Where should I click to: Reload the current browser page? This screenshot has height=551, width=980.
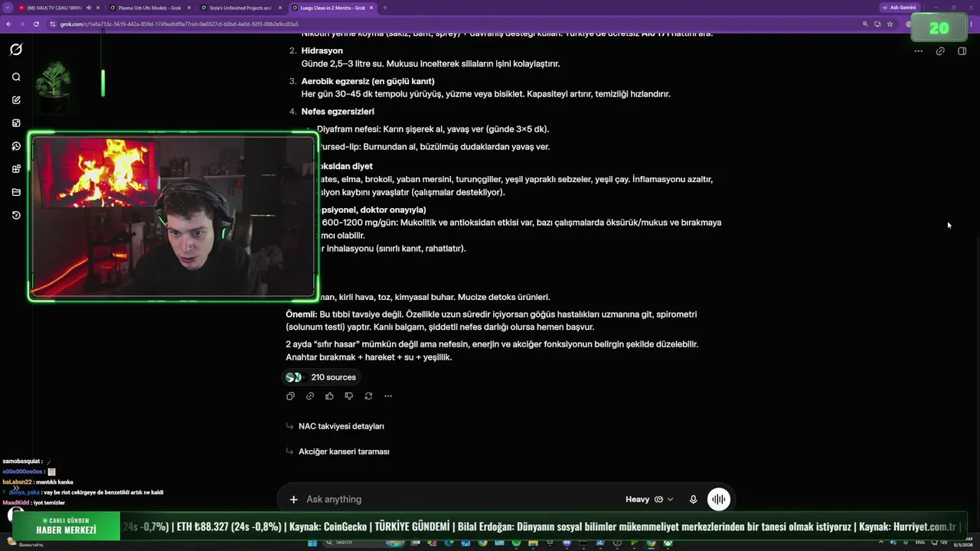(36, 24)
